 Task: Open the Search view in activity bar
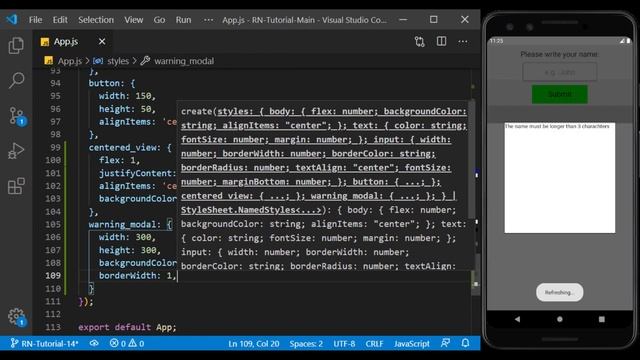point(16,80)
